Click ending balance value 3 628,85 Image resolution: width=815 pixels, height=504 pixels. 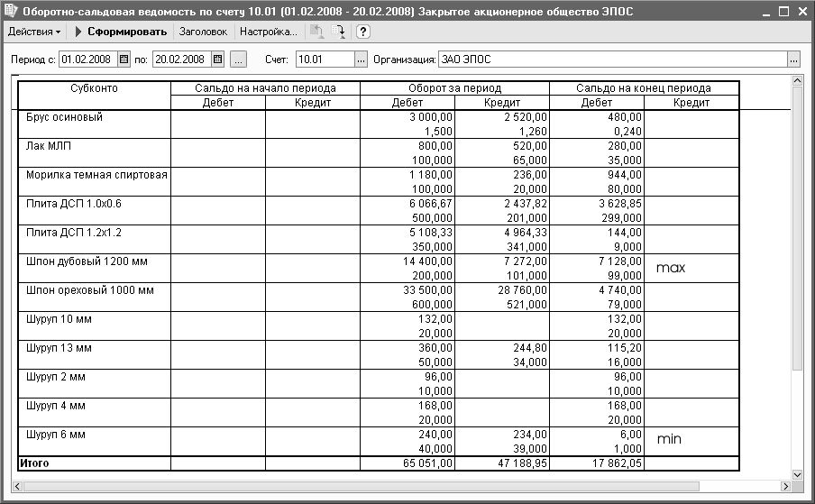pos(620,204)
